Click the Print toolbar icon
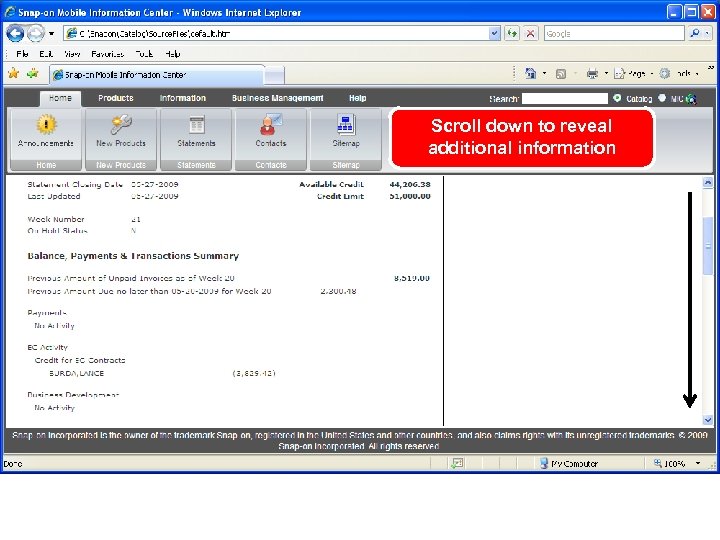 [592, 73]
